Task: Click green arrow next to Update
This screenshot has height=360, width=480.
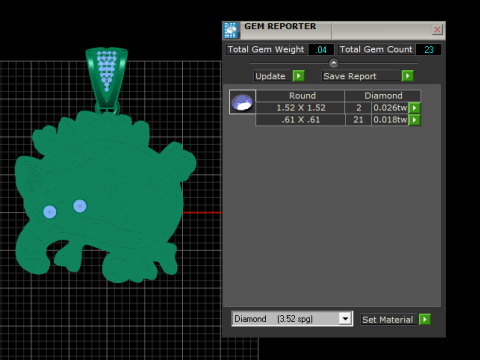Action: [299, 76]
